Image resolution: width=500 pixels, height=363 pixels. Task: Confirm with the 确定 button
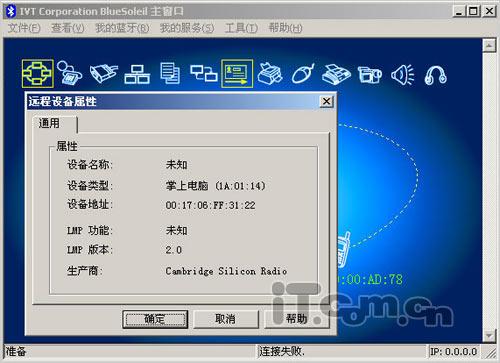point(155,319)
